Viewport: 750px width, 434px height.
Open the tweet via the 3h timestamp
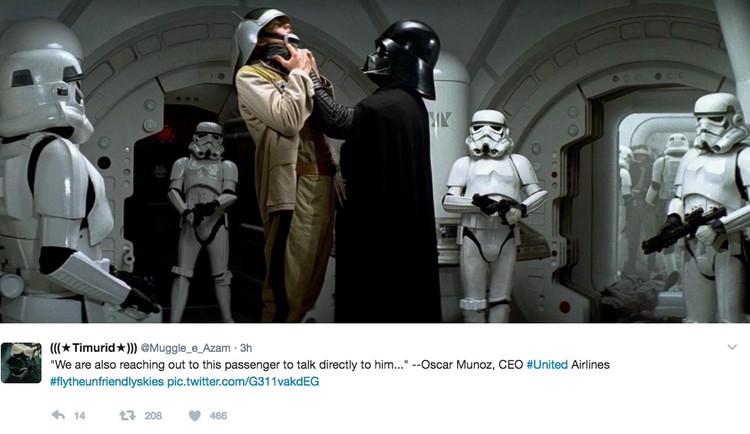coord(246,348)
